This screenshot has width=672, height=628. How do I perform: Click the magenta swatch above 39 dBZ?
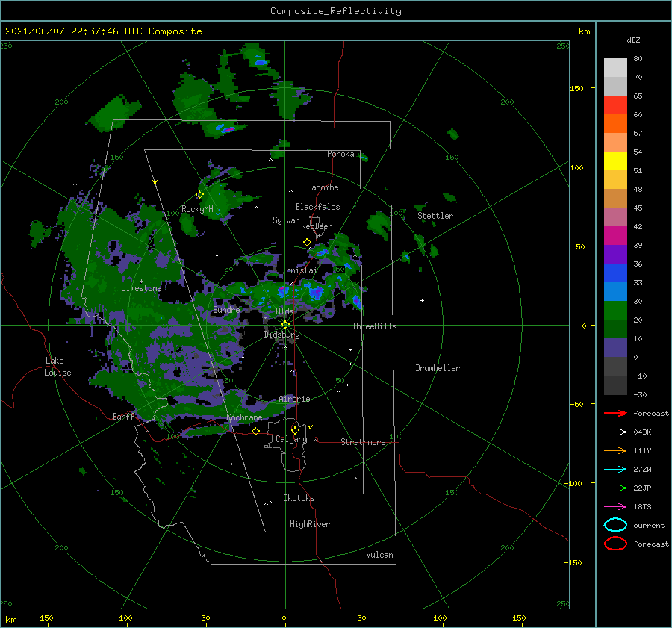(x=615, y=236)
